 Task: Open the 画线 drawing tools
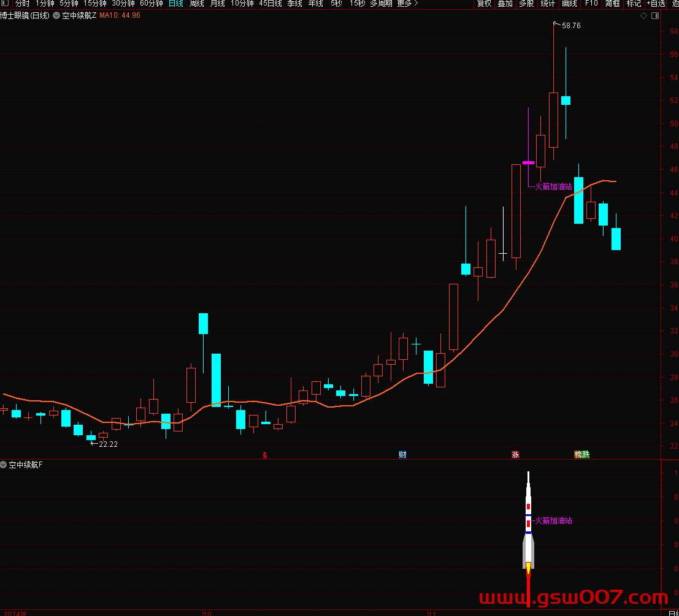569,4
